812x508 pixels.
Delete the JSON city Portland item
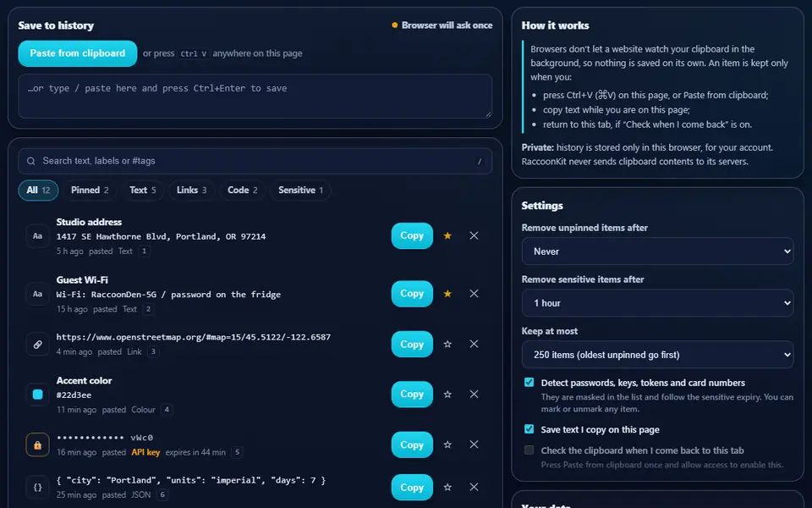pos(474,488)
